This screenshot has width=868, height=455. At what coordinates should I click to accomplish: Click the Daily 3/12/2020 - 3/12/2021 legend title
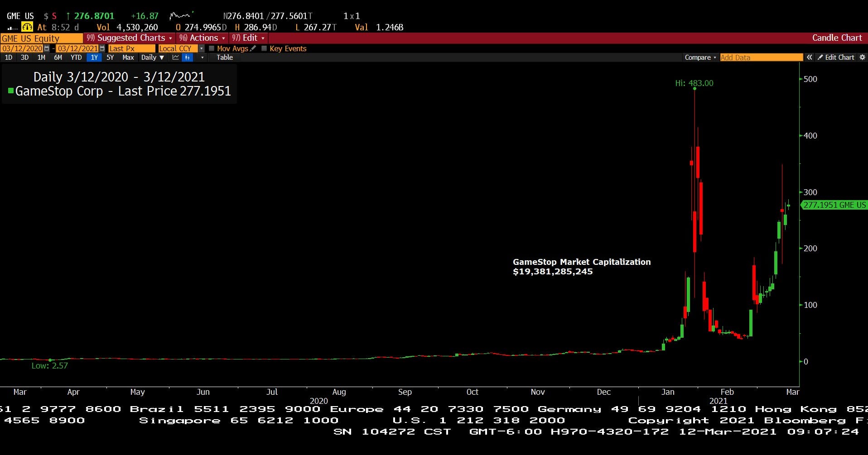click(119, 77)
